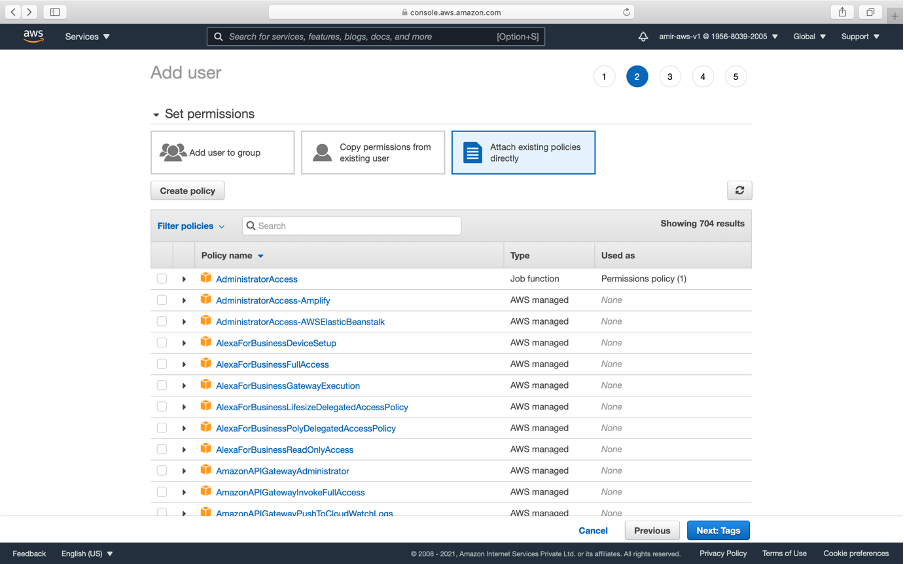Click the AWS logo home icon
Screen dimensions: 904x564
[x=33, y=36]
